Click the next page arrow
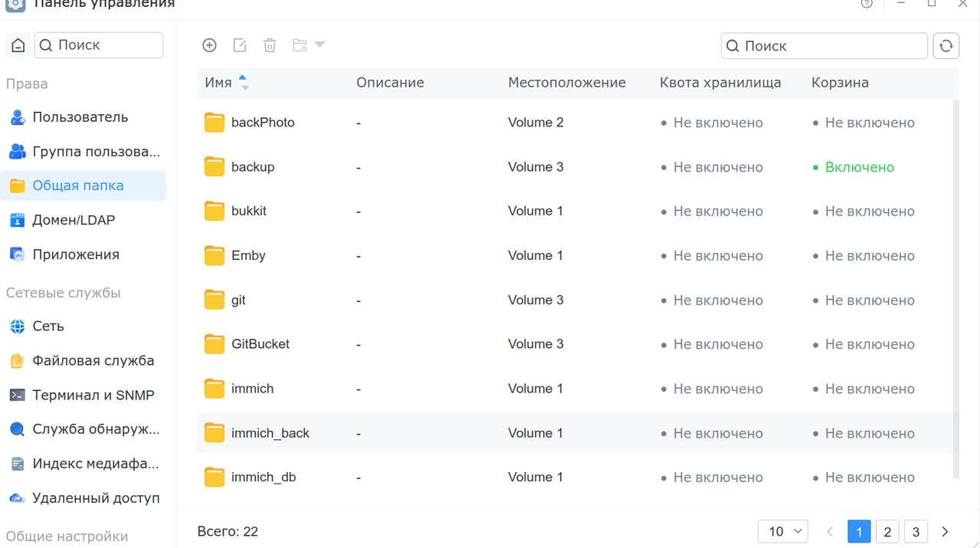980x548 pixels. [x=945, y=531]
